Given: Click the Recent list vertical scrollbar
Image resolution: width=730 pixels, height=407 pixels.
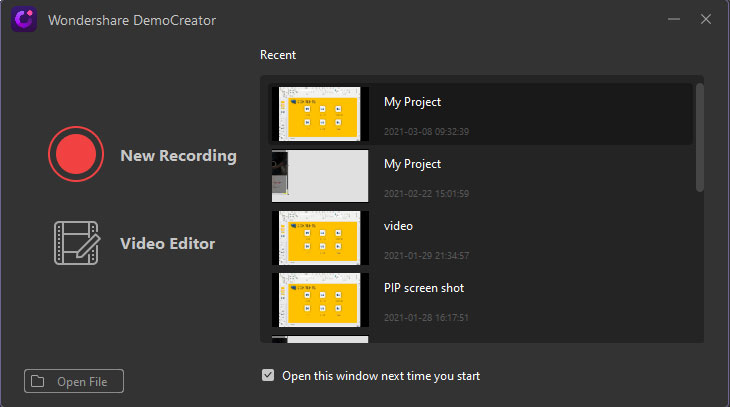Looking at the screenshot, I should tap(700, 137).
